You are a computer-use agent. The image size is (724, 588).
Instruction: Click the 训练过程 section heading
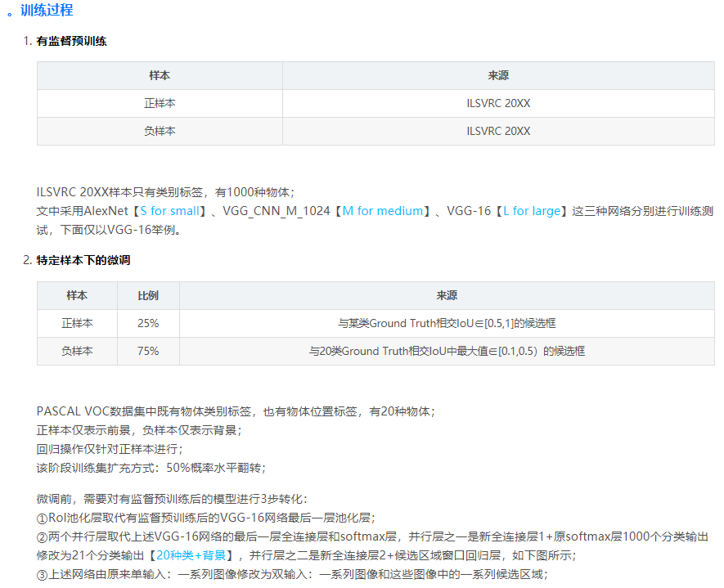pyautogui.click(x=47, y=10)
